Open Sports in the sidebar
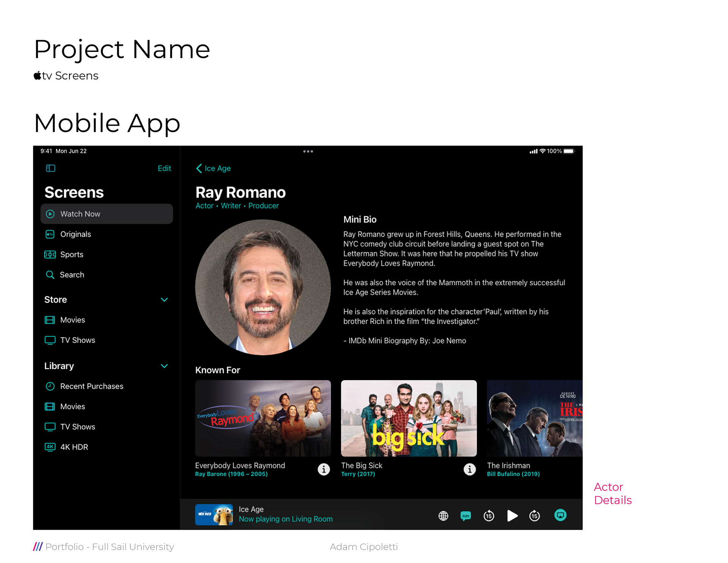728x563 pixels. [72, 255]
